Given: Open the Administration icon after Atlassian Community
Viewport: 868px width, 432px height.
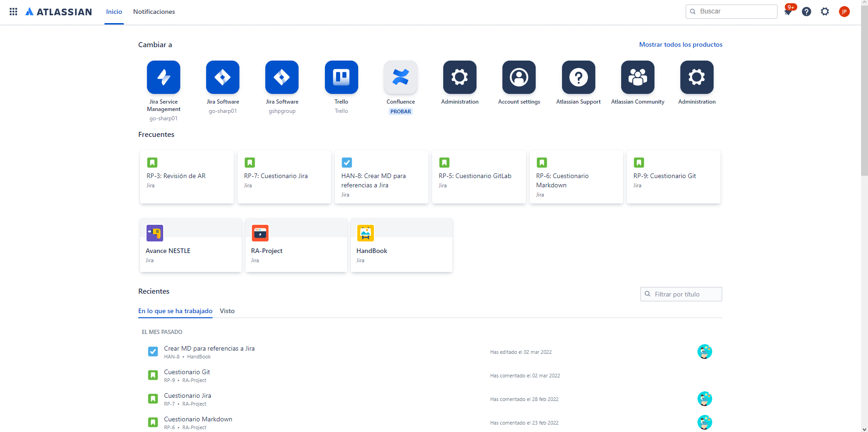Looking at the screenshot, I should click(x=697, y=77).
